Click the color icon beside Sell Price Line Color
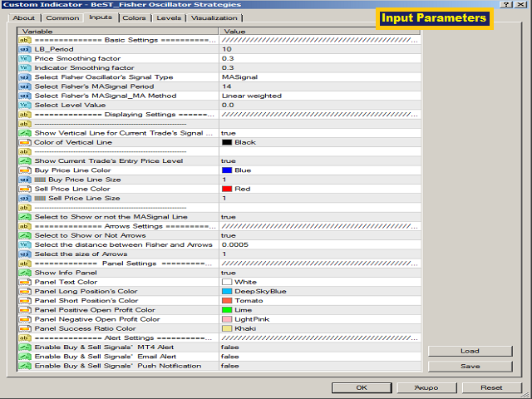Image resolution: width=532 pixels, height=399 pixels. [x=25, y=189]
